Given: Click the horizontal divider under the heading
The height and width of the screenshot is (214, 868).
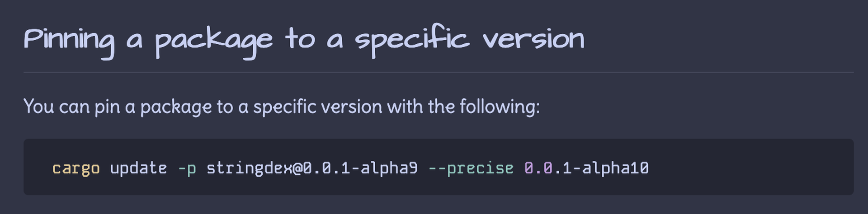Looking at the screenshot, I should pos(439,72).
